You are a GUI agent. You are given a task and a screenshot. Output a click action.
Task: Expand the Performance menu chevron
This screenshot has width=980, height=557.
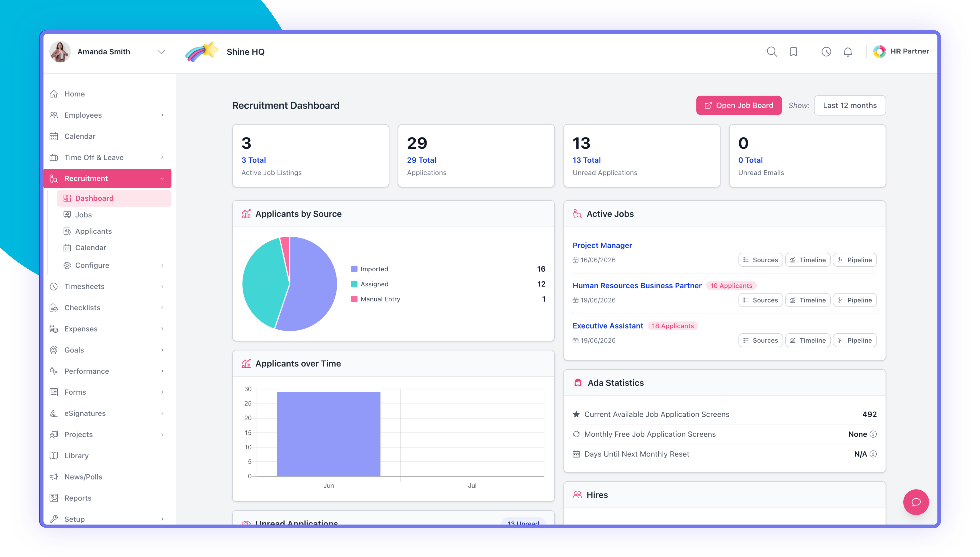162,371
